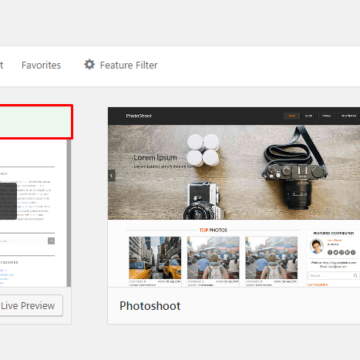The height and width of the screenshot is (360, 360).
Task: Click the middle social icon of the contributor row
Action: (x=341, y=253)
